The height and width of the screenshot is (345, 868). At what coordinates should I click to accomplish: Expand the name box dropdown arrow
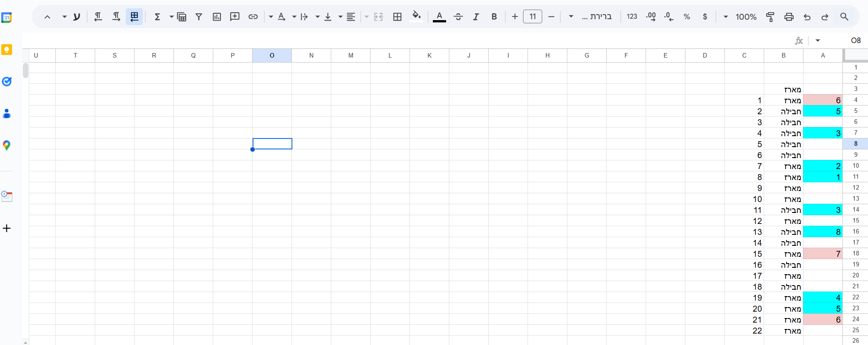pyautogui.click(x=818, y=41)
